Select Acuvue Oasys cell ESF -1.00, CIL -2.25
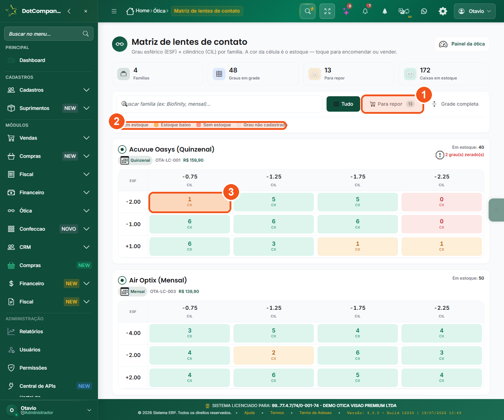The image size is (504, 420). click(x=442, y=224)
